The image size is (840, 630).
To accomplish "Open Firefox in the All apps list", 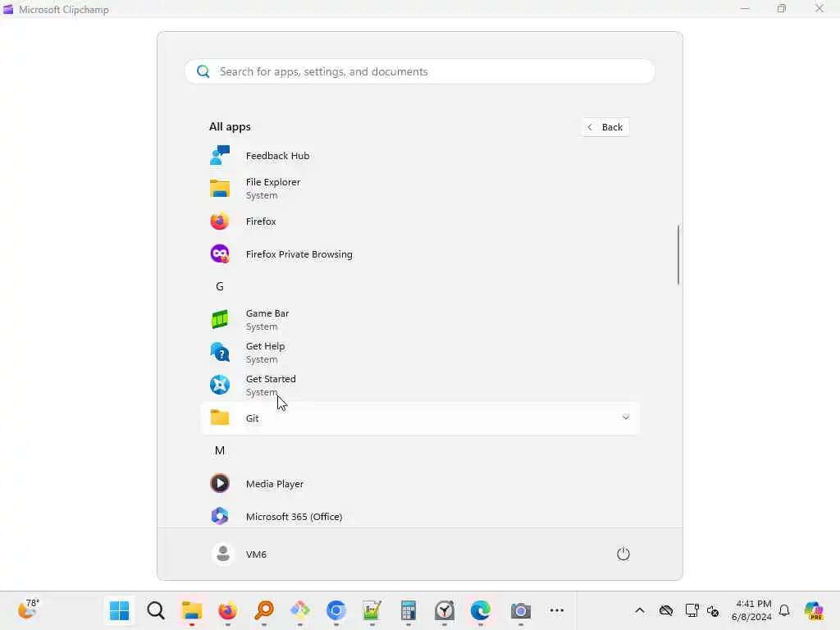I will [419, 221].
